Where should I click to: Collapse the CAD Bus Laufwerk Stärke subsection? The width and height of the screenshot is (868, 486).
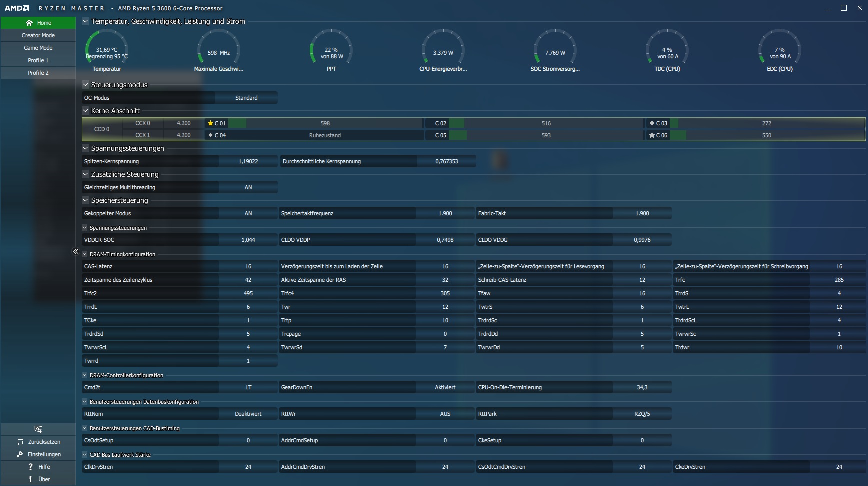(x=85, y=455)
